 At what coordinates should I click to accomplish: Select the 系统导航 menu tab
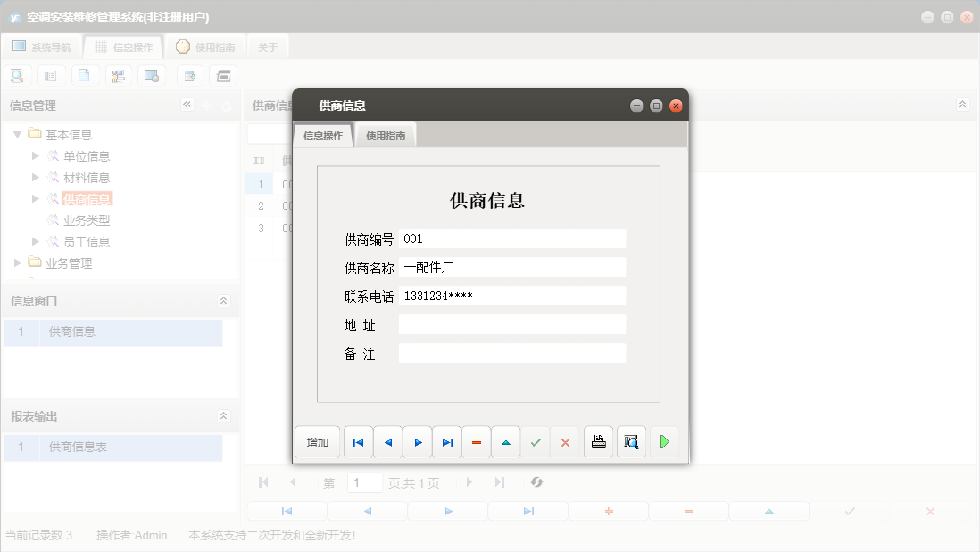click(42, 46)
